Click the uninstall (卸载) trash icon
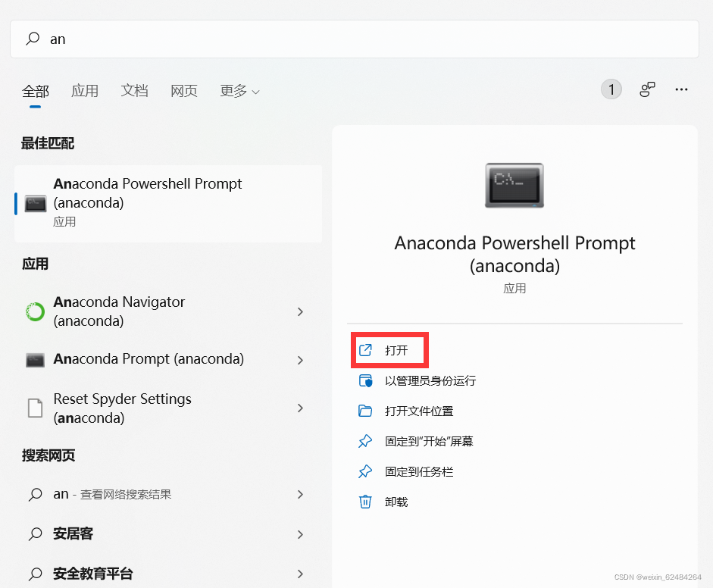Image resolution: width=713 pixels, height=588 pixels. pos(366,501)
